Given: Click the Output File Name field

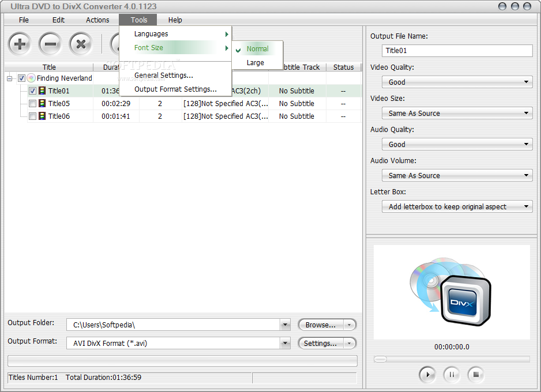Looking at the screenshot, I should click(457, 51).
